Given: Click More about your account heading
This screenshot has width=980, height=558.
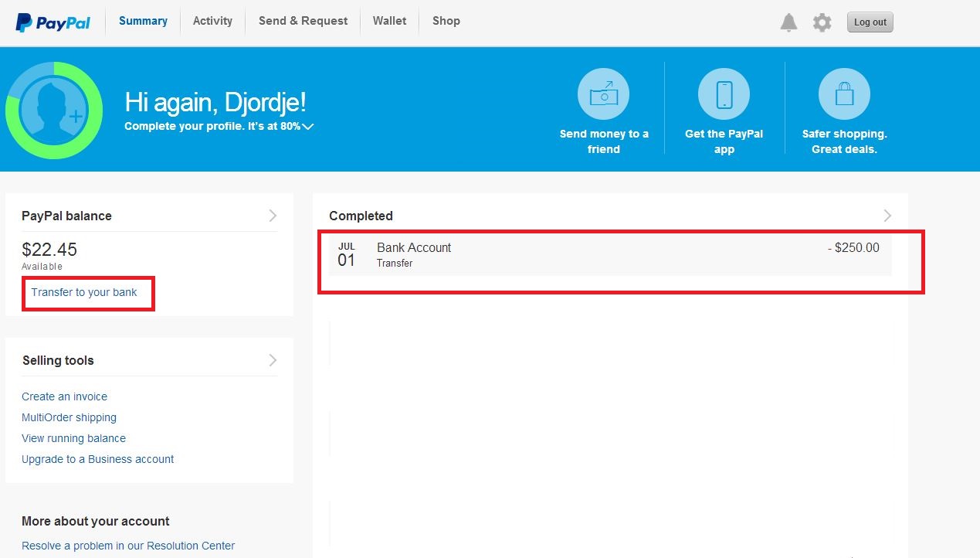Looking at the screenshot, I should point(96,521).
